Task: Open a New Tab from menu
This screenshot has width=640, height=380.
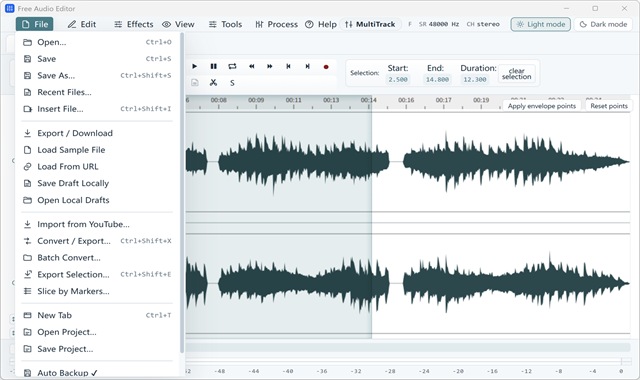Action: 97,315
